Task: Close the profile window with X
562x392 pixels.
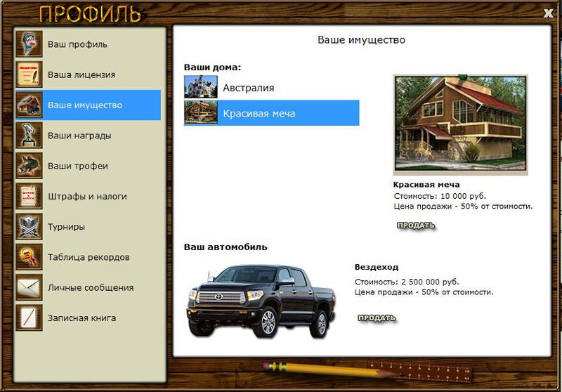Action: [x=548, y=13]
